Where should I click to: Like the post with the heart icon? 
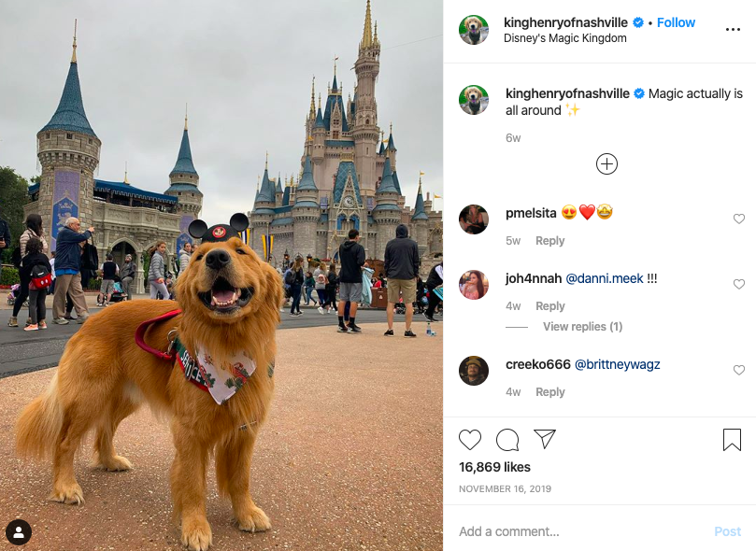point(470,440)
